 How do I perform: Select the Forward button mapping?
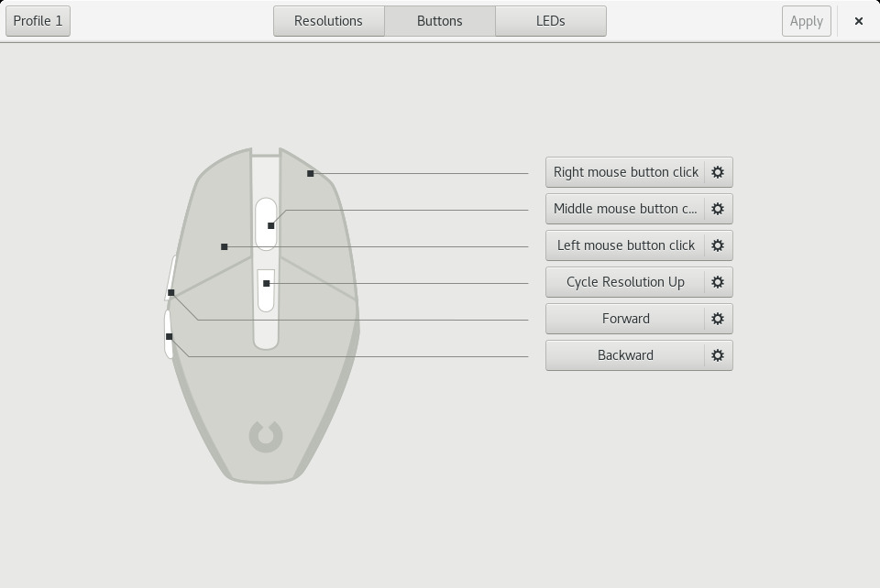[x=625, y=319]
